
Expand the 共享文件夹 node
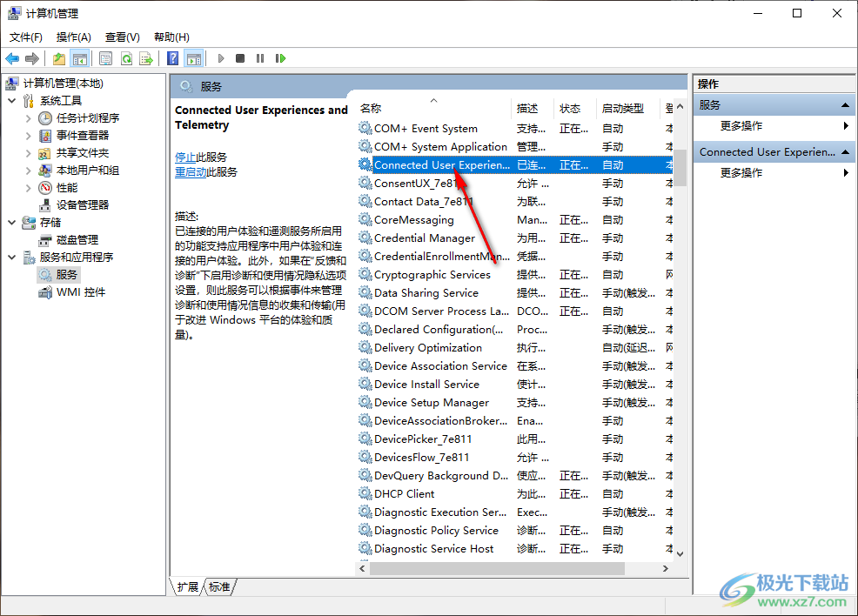tap(29, 153)
